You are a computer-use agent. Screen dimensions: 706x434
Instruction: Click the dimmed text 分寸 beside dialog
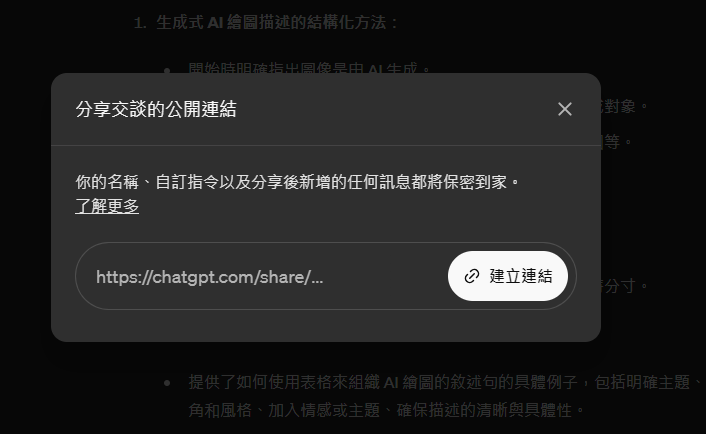click(x=620, y=286)
